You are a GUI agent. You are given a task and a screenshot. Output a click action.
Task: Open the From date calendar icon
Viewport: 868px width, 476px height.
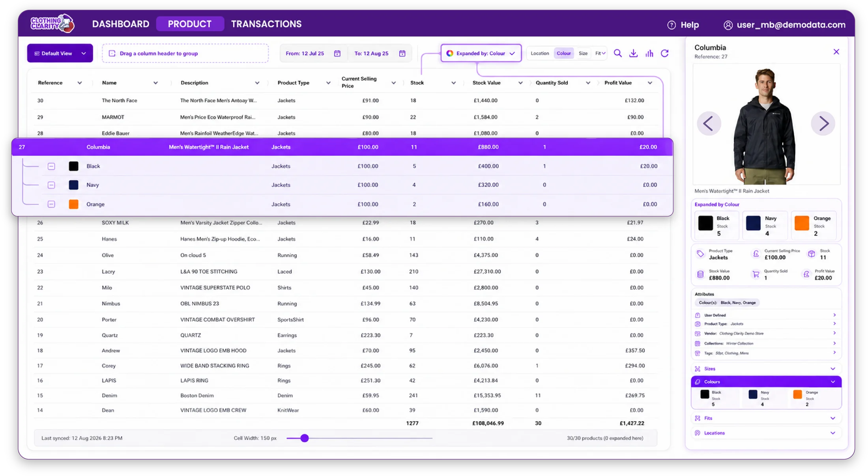(x=337, y=53)
